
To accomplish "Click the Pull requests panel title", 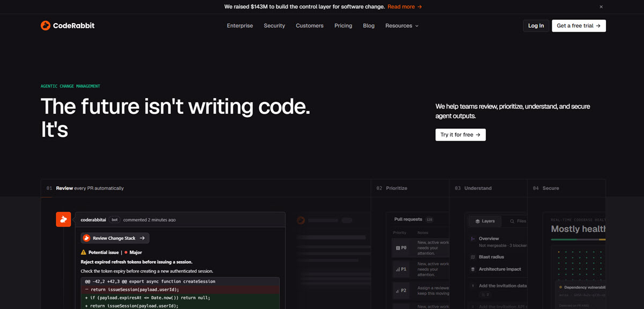I will (x=408, y=219).
